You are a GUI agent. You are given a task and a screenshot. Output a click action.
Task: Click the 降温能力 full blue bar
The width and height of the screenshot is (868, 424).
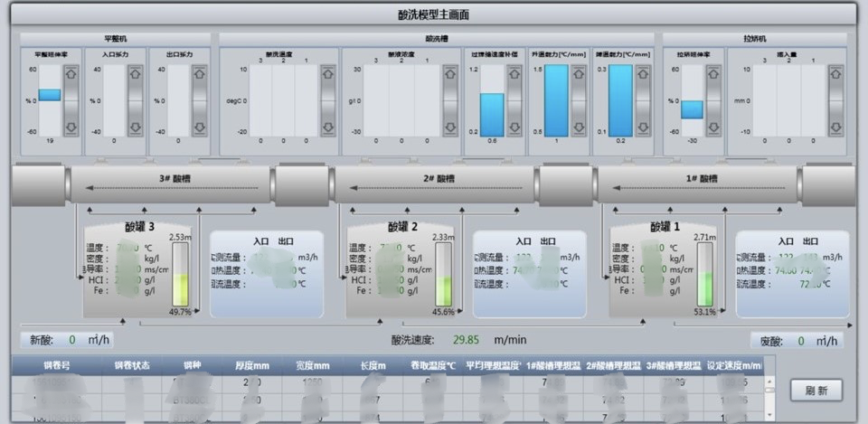[x=620, y=100]
